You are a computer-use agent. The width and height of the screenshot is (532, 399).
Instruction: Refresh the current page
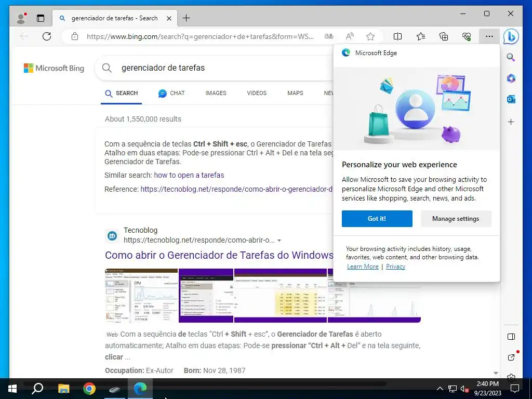click(47, 36)
